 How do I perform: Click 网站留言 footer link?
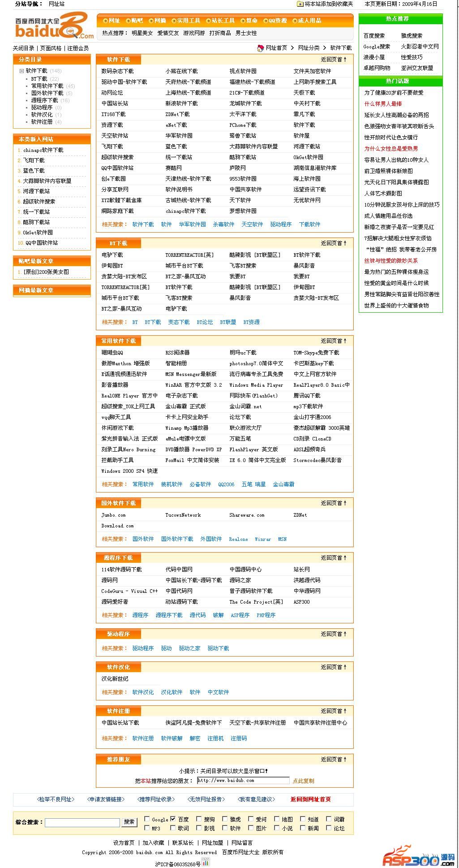coord(242,842)
